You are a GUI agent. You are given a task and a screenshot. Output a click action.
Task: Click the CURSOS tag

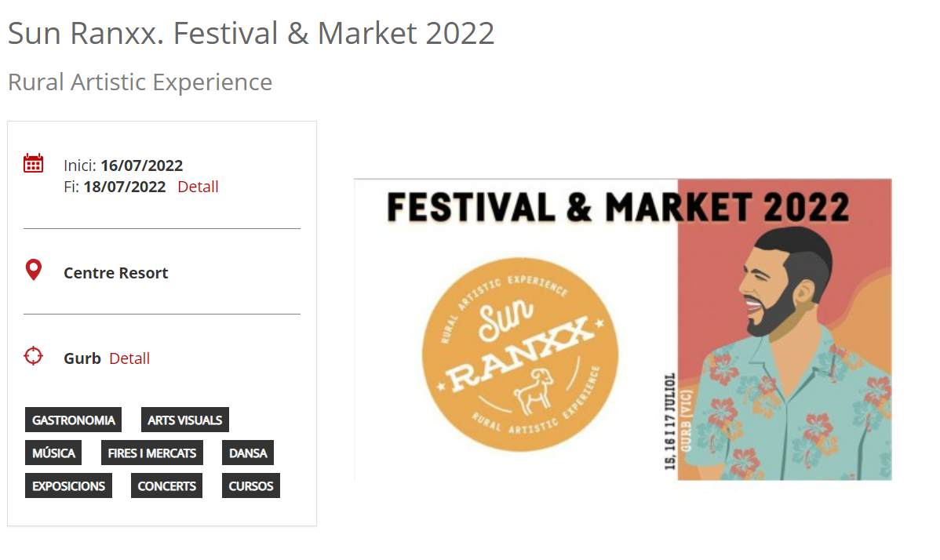[x=251, y=486]
